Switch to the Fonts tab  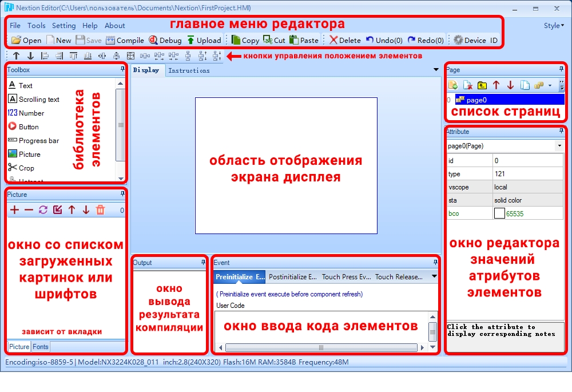click(x=41, y=346)
